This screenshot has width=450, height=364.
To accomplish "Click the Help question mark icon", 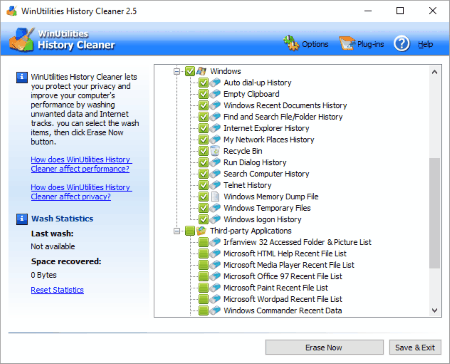I will 402,44.
